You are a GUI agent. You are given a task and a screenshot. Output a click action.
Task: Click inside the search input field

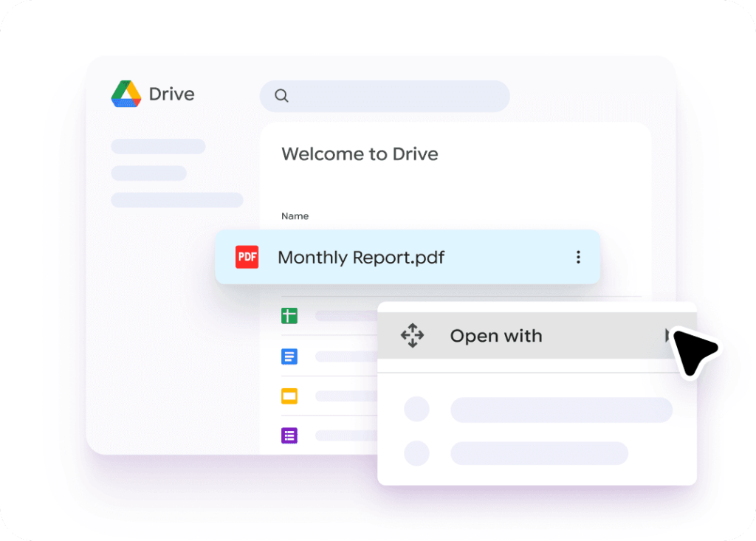(384, 96)
